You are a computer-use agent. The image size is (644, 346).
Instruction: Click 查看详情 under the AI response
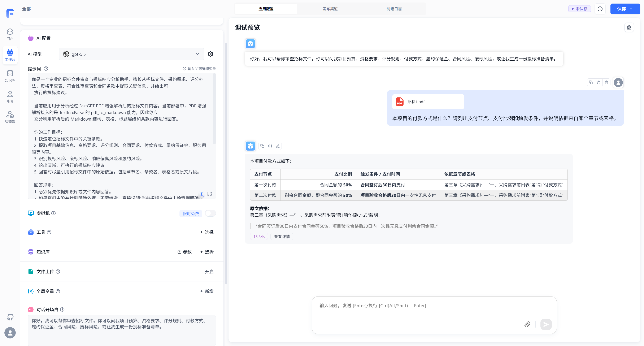click(282, 237)
